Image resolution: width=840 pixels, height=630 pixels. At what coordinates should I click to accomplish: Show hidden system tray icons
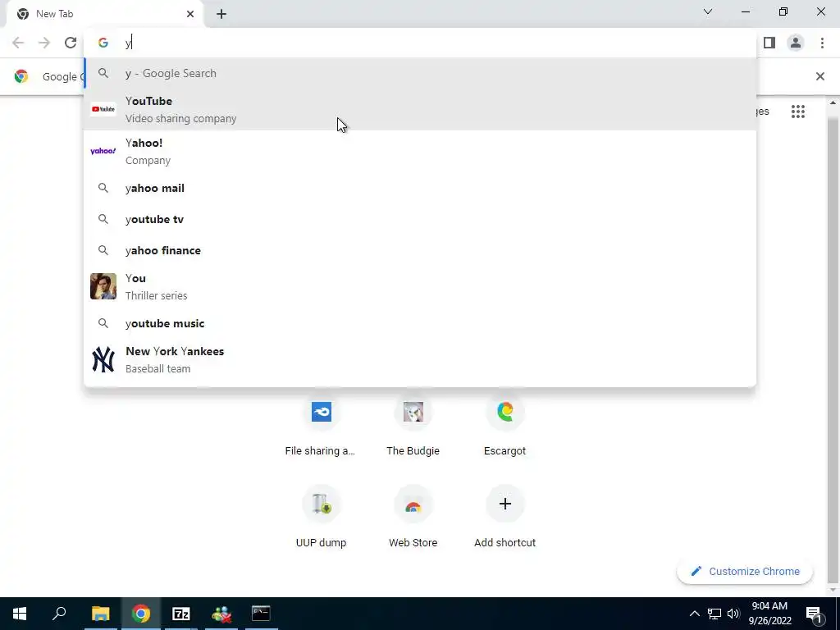[694, 614]
